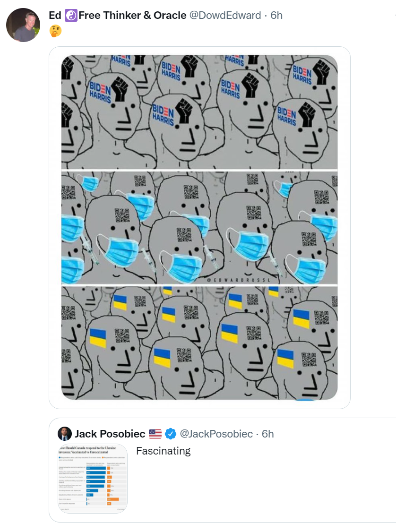Viewport: 396px width, 532px height.
Task: Open the Ed Free Thinker & Oracle name link
Action: [x=118, y=16]
